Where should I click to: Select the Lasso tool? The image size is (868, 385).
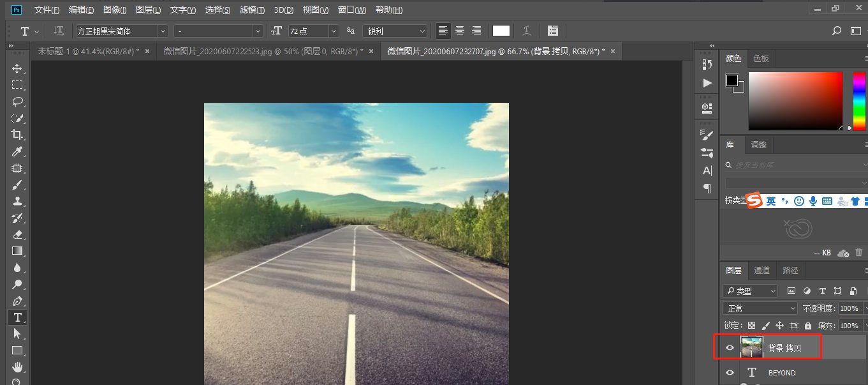click(17, 102)
